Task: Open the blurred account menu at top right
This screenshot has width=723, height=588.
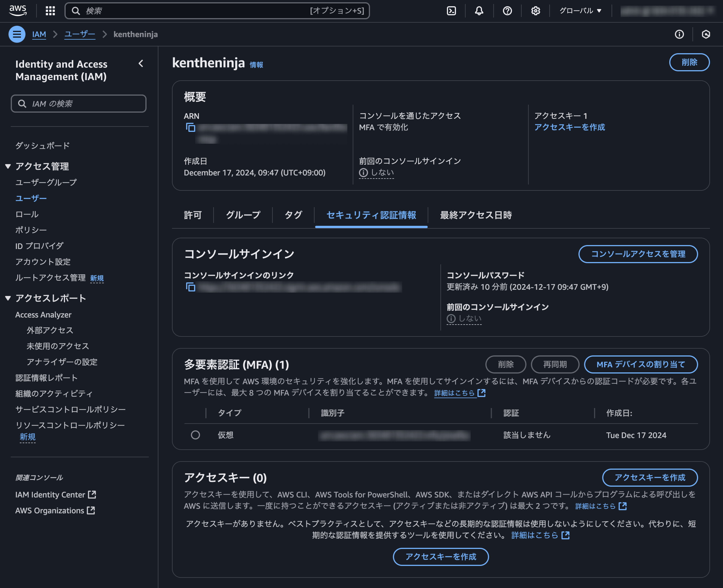Action: [x=667, y=11]
